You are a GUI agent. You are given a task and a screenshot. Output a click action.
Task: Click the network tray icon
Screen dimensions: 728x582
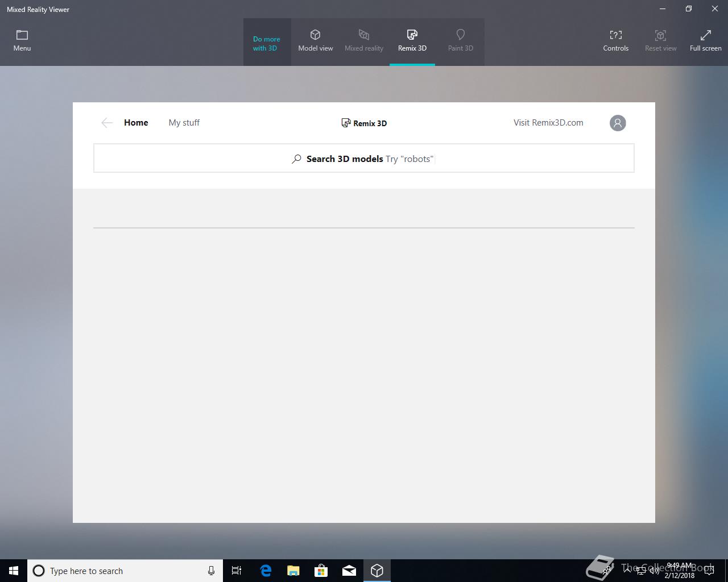(x=641, y=571)
